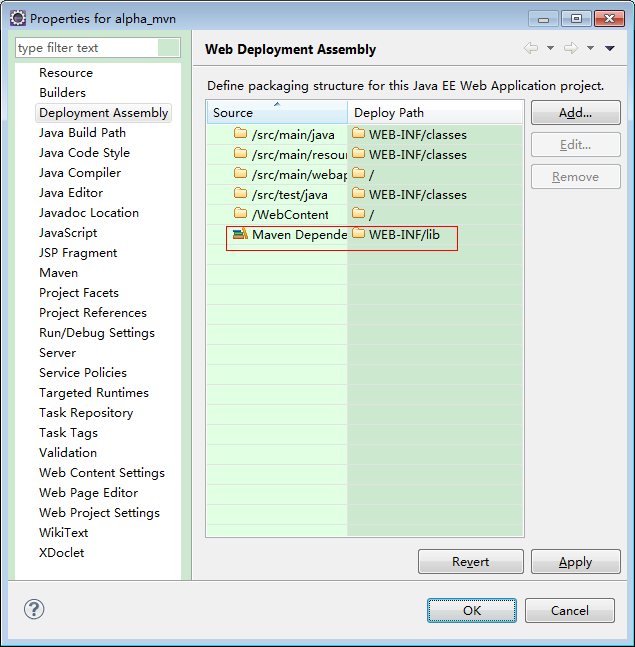Image resolution: width=635 pixels, height=647 pixels.
Task: Select Project Facets in the list
Action: click(x=79, y=293)
